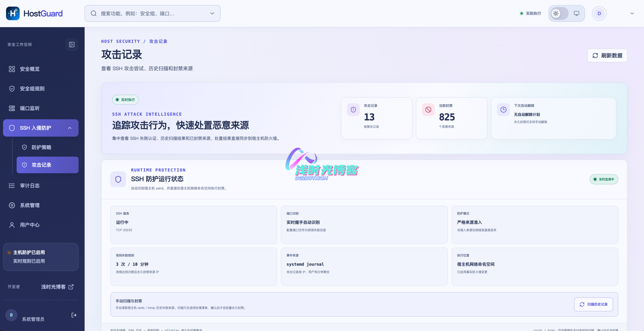
Task: Click the 宿主机网络命名空间 value
Action: click(476, 264)
